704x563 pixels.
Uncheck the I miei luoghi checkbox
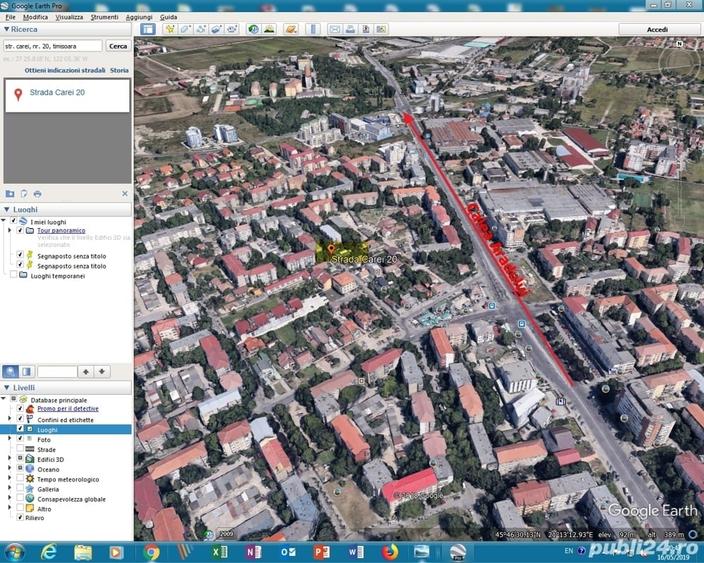pyautogui.click(x=13, y=221)
